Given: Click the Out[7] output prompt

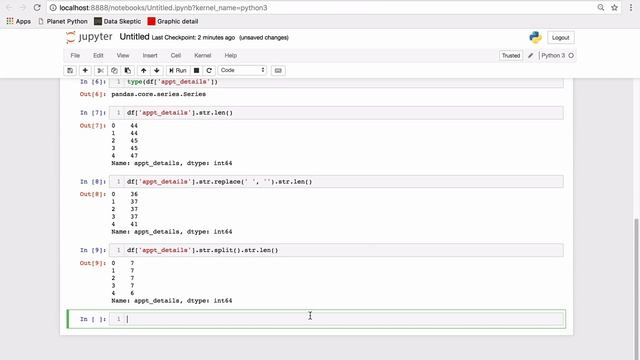Looking at the screenshot, I should click(93, 126).
